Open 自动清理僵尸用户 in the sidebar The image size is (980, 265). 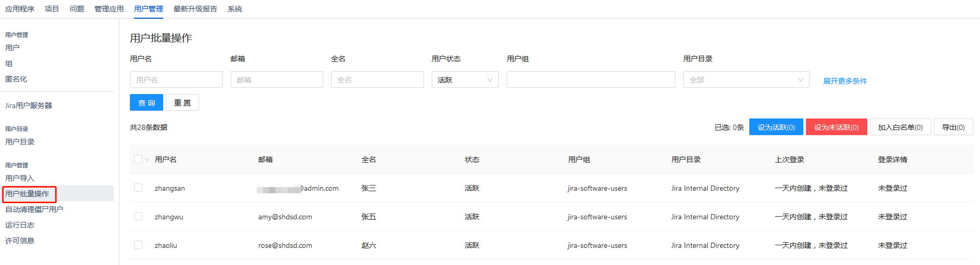[x=34, y=209]
